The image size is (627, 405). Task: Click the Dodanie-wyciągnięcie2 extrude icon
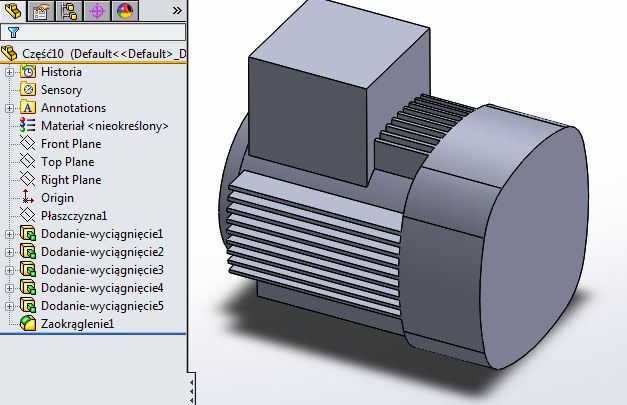tap(28, 251)
